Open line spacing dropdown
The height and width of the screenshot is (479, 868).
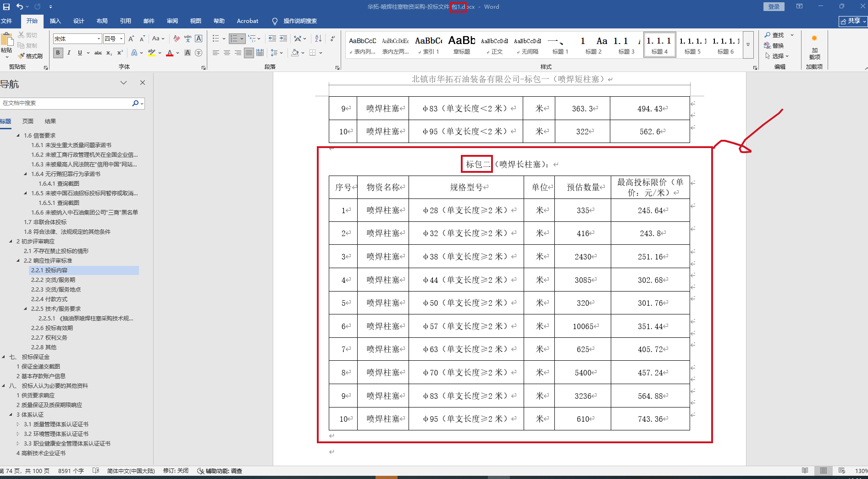tap(276, 53)
